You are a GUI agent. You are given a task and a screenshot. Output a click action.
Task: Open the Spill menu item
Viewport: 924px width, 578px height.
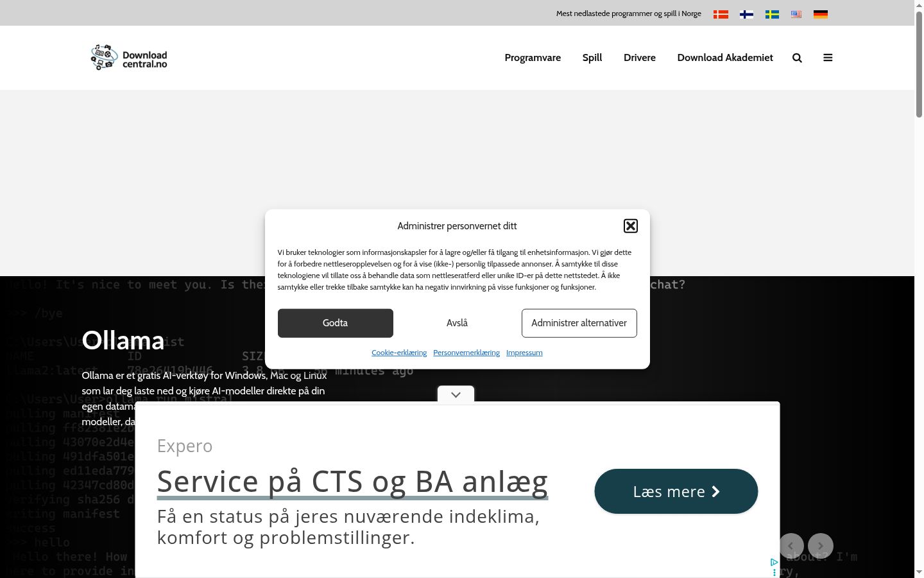592,58
